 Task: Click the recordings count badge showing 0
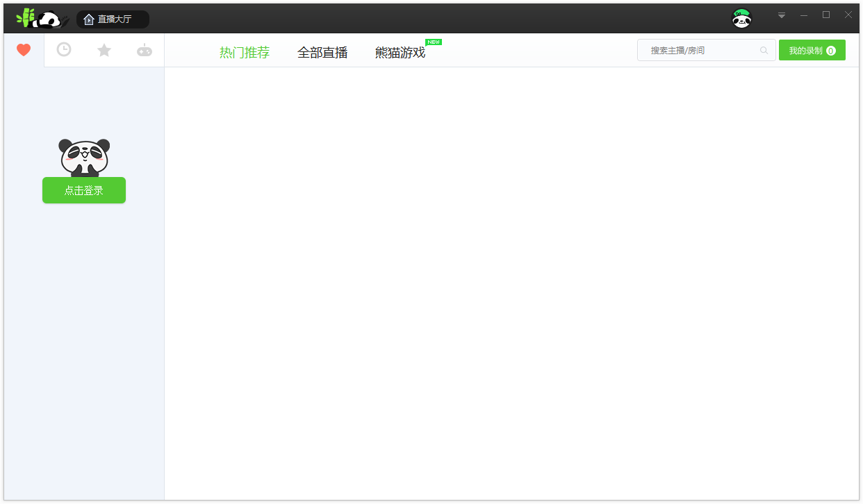click(831, 51)
